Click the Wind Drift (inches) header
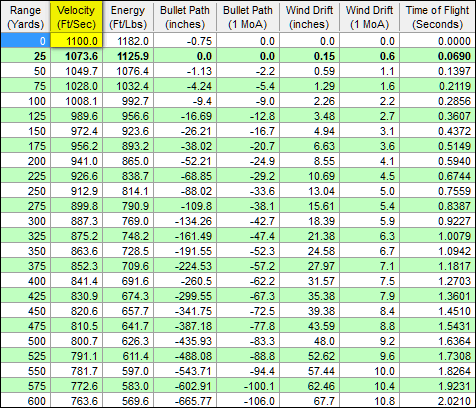476x408 pixels. coord(309,17)
